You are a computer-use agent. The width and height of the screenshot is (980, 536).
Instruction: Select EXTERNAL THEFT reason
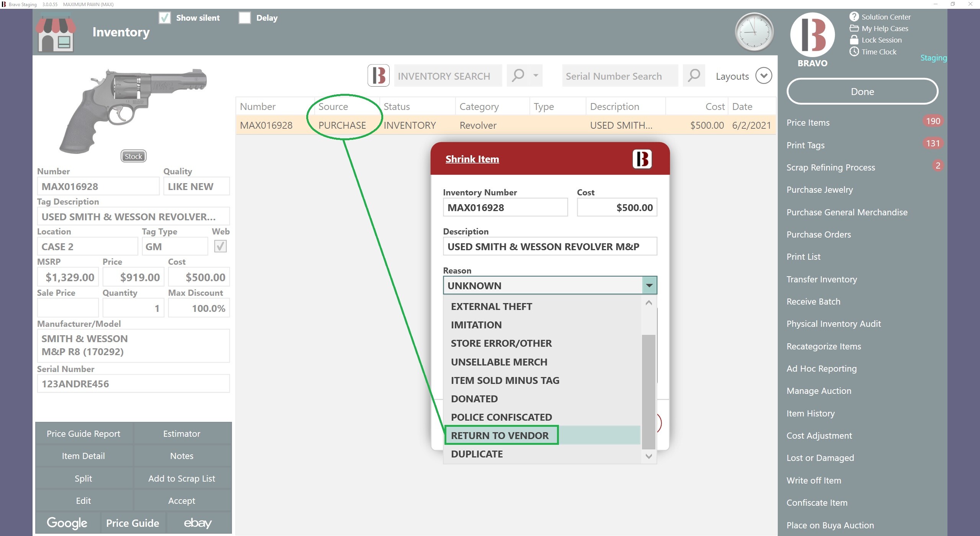tap(542, 307)
